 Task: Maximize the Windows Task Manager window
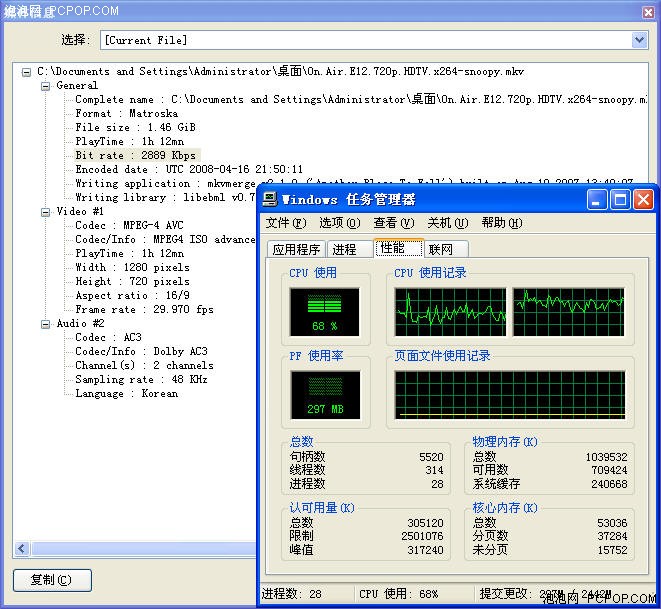[x=620, y=199]
